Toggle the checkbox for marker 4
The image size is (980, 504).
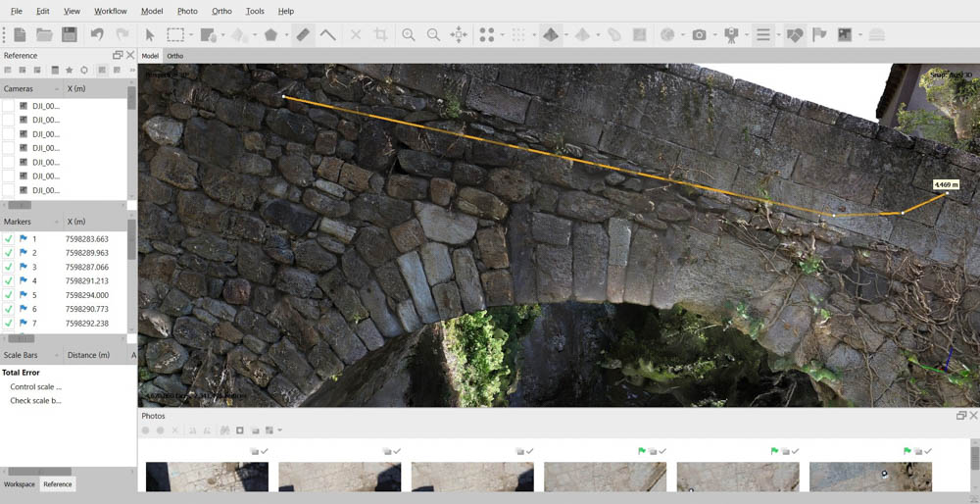click(8, 280)
